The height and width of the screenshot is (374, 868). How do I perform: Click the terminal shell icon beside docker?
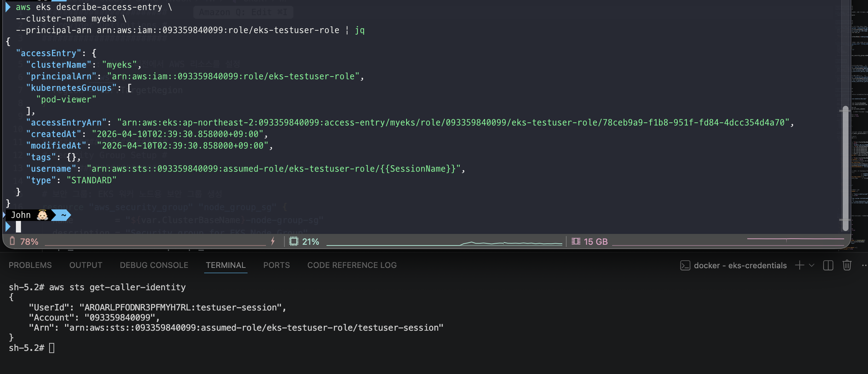(685, 265)
